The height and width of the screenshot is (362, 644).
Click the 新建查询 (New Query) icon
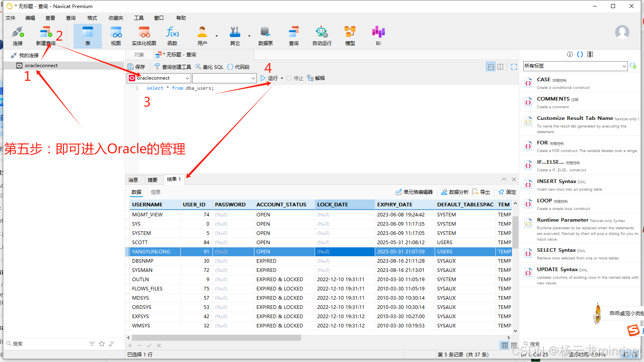(45, 35)
